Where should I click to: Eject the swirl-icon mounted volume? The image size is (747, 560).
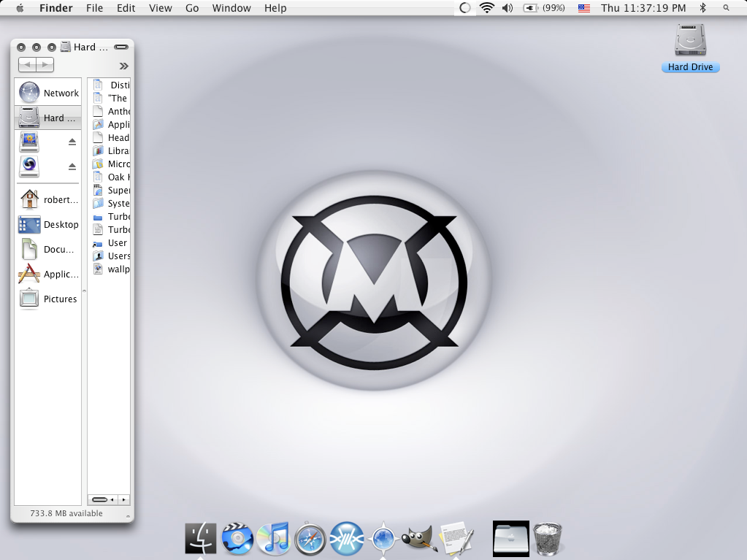click(72, 166)
